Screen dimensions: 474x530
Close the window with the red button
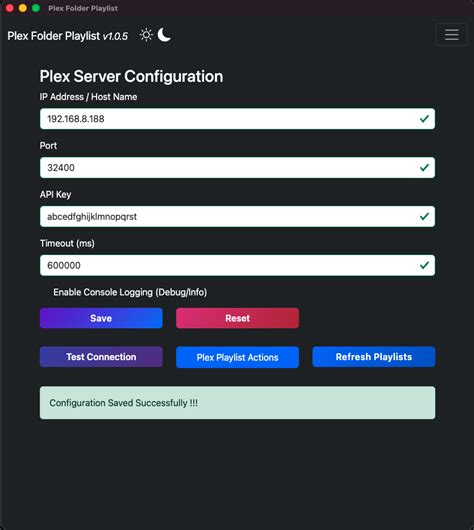point(9,8)
